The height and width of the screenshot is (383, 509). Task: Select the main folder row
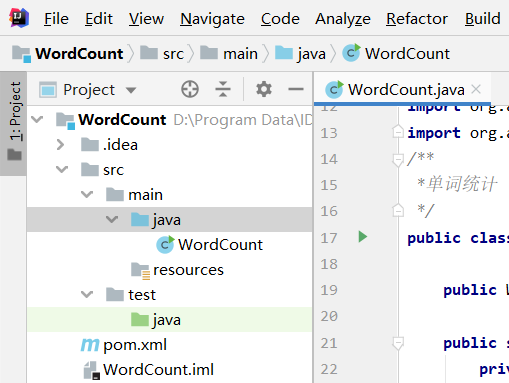tap(169, 195)
